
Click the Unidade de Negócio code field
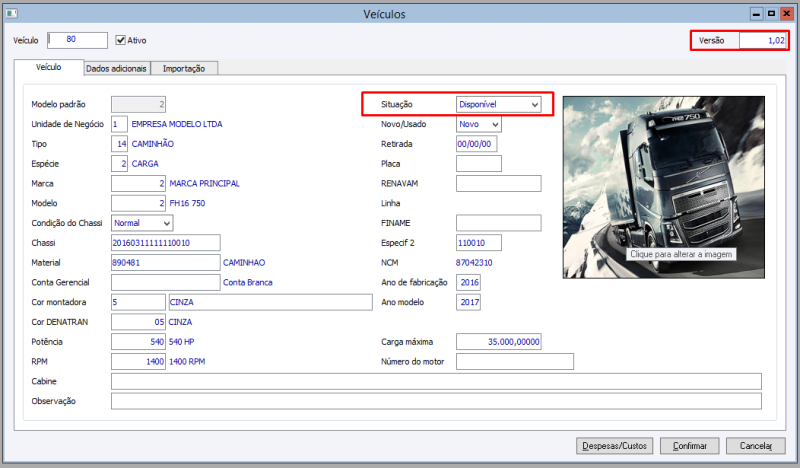click(x=119, y=124)
